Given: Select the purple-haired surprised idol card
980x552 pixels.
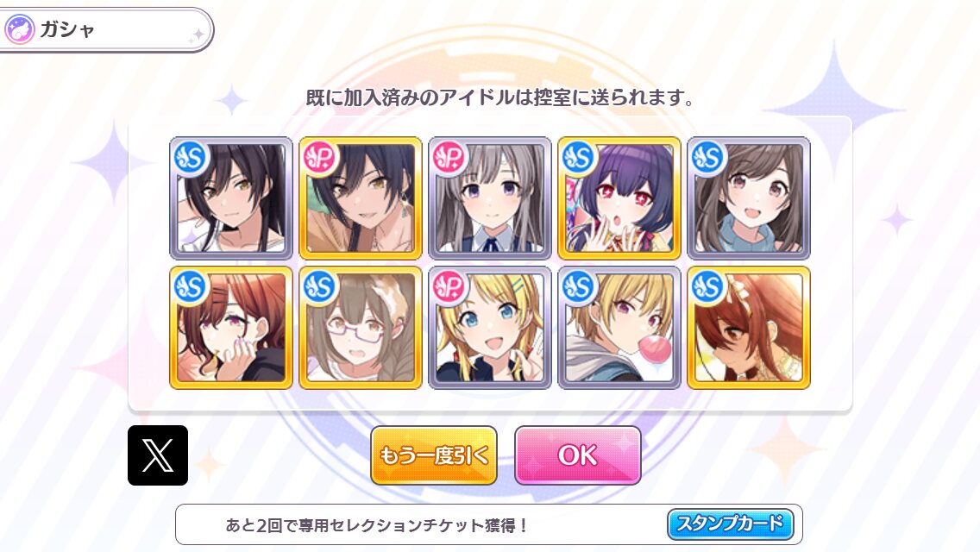Looking at the screenshot, I should click(619, 198).
